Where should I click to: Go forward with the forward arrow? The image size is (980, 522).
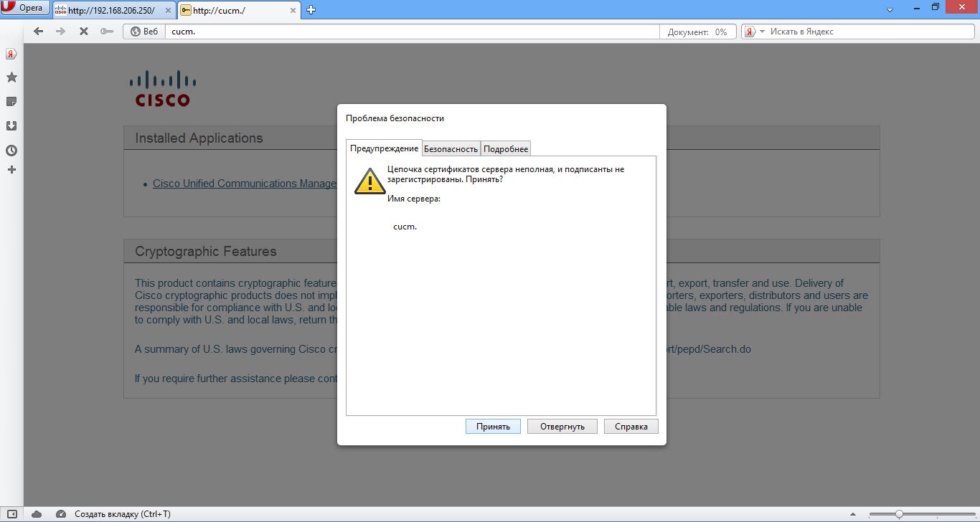pyautogui.click(x=61, y=32)
